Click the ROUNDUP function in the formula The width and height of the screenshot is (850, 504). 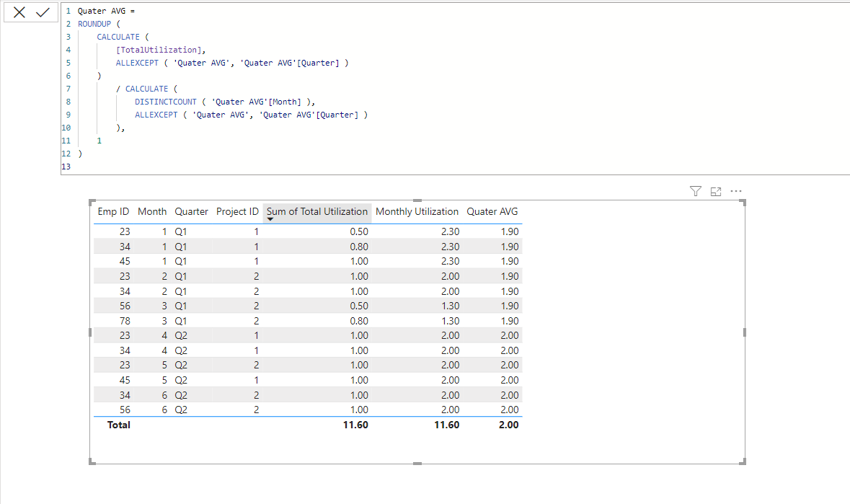pyautogui.click(x=94, y=24)
